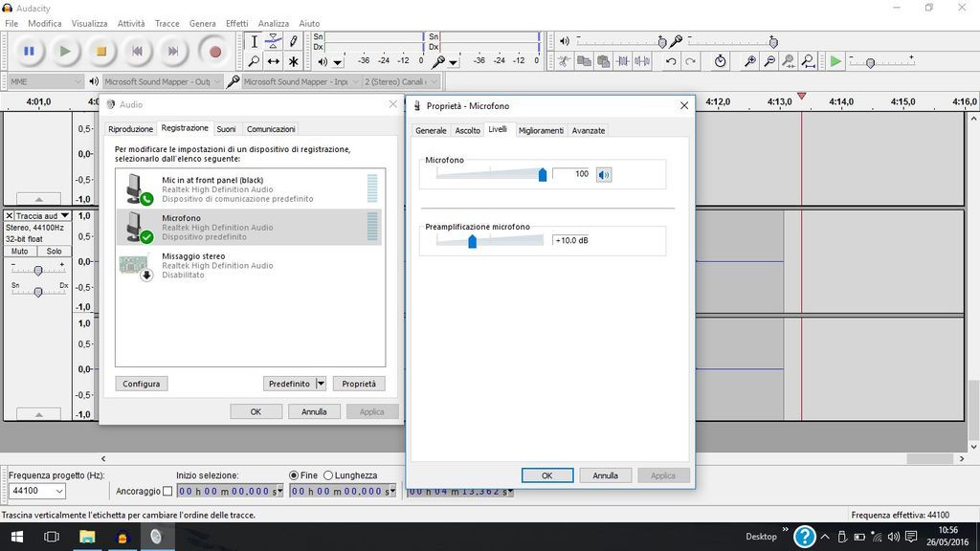Choose the Draw pencil tool

click(294, 41)
